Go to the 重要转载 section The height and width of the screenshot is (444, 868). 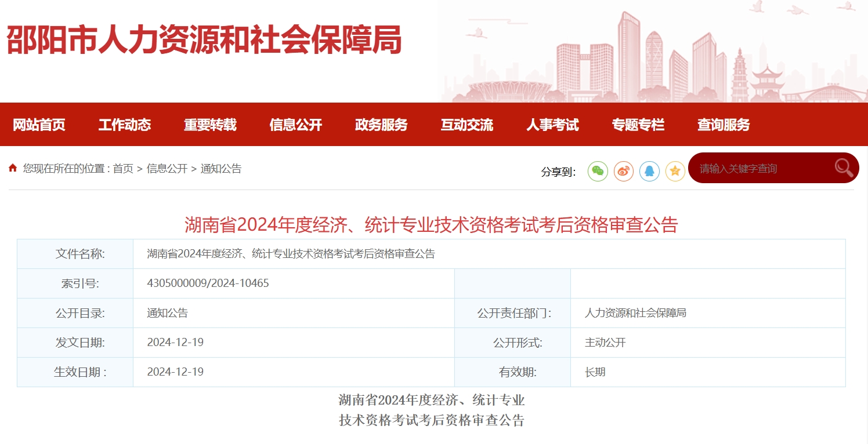210,125
